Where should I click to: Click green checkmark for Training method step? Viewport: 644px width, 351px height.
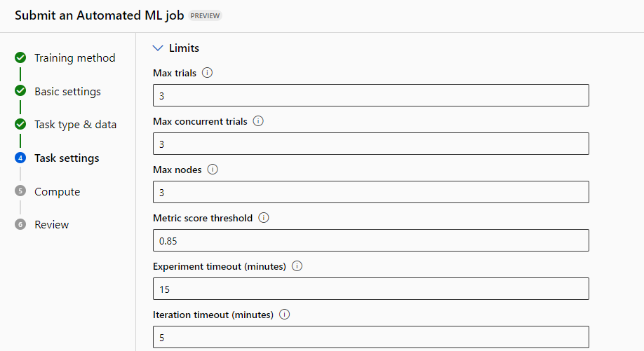(x=20, y=57)
